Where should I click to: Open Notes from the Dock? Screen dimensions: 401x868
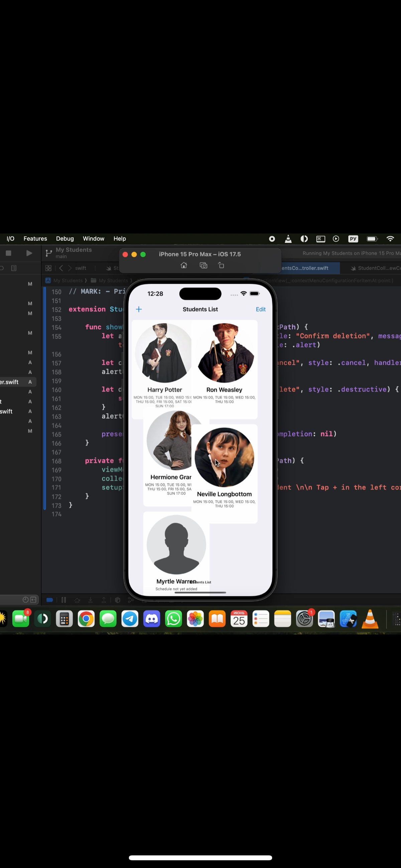[x=283, y=619]
